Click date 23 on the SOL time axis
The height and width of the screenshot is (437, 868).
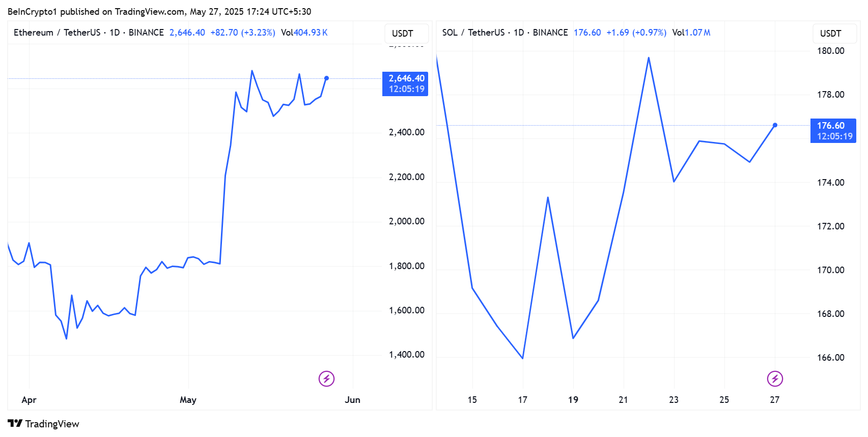click(674, 400)
